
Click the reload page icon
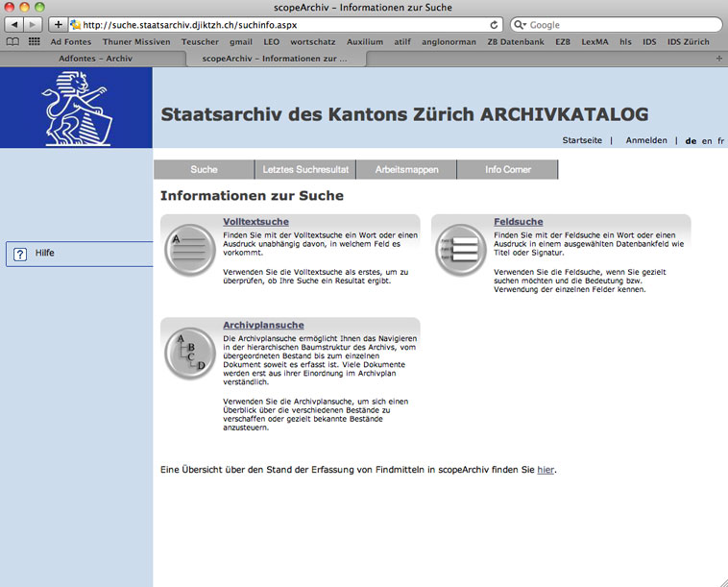494,25
